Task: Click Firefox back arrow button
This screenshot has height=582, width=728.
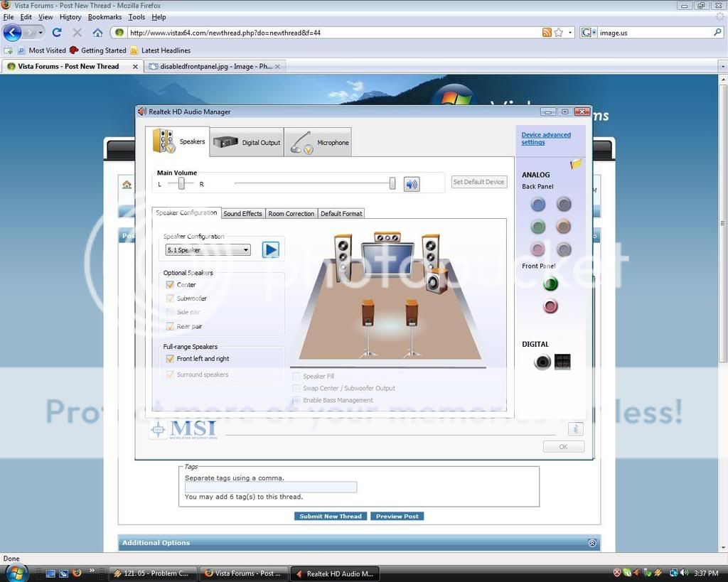Action: [13, 33]
